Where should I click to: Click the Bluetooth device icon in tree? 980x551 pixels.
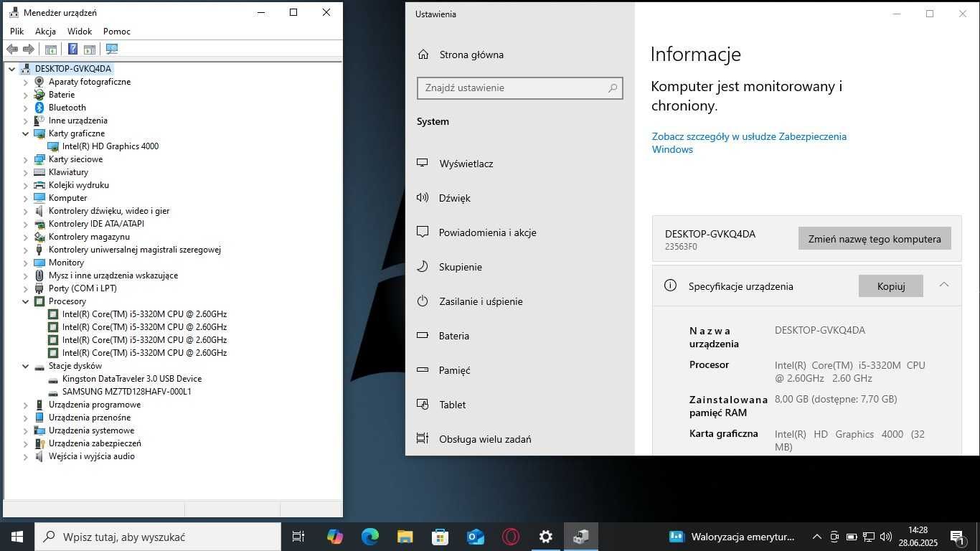tap(39, 108)
